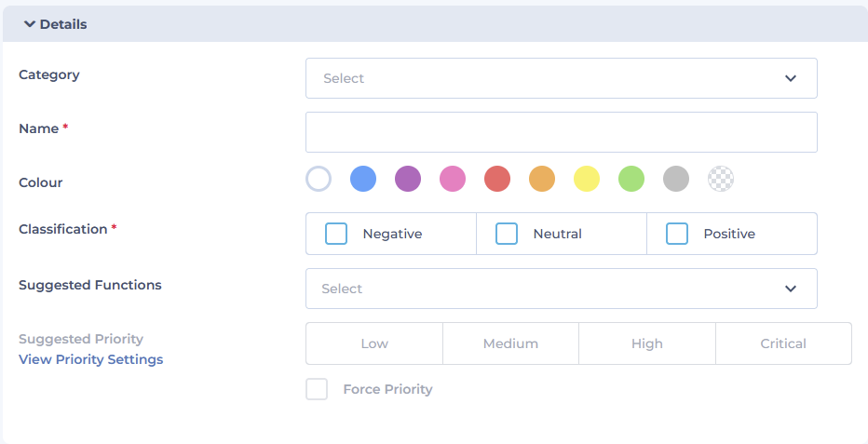
Task: Select the white colour swatch
Action: coord(319,179)
